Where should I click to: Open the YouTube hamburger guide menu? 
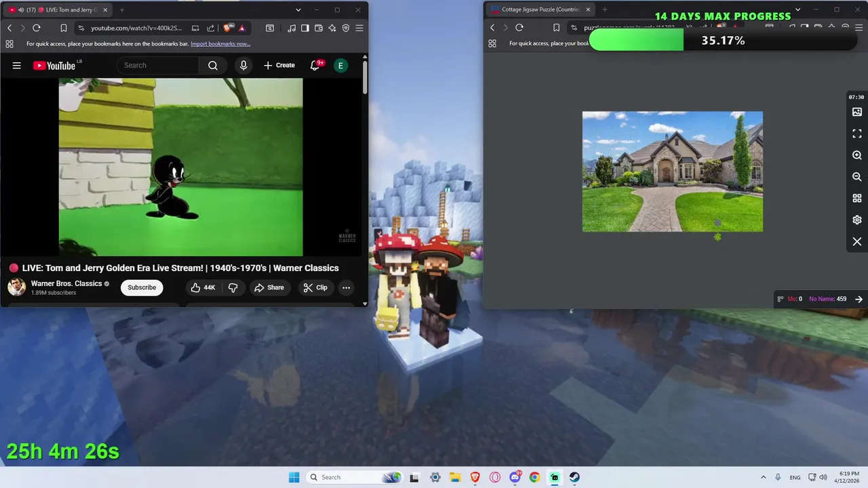(x=17, y=65)
